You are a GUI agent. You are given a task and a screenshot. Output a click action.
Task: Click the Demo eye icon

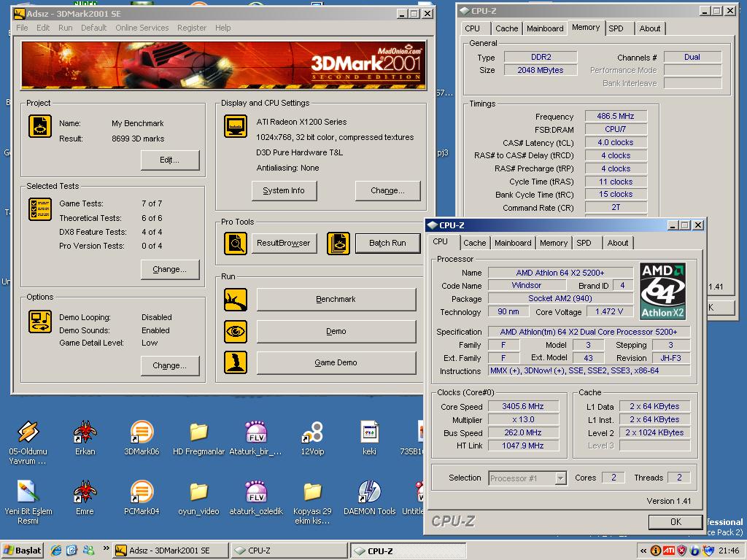(236, 332)
